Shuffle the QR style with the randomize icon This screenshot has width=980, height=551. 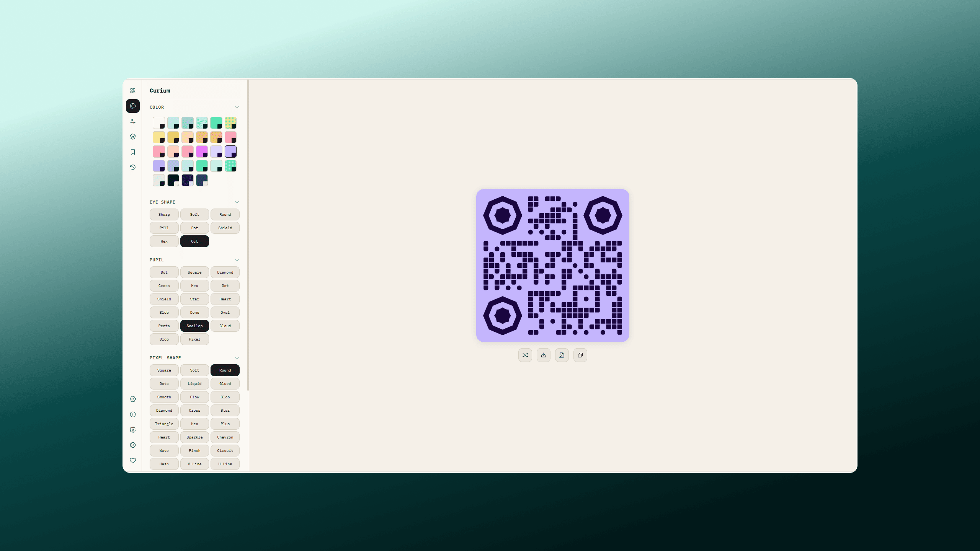525,355
